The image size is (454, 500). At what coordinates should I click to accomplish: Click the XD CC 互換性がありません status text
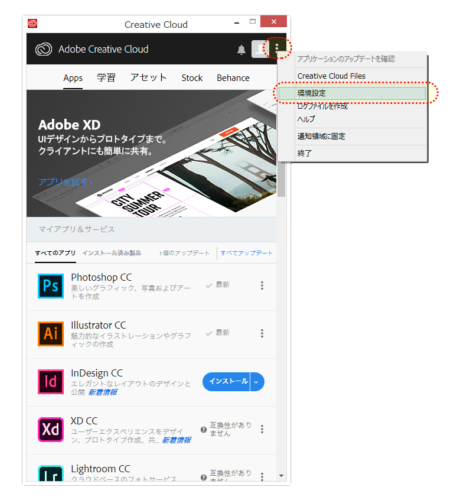tap(230, 429)
